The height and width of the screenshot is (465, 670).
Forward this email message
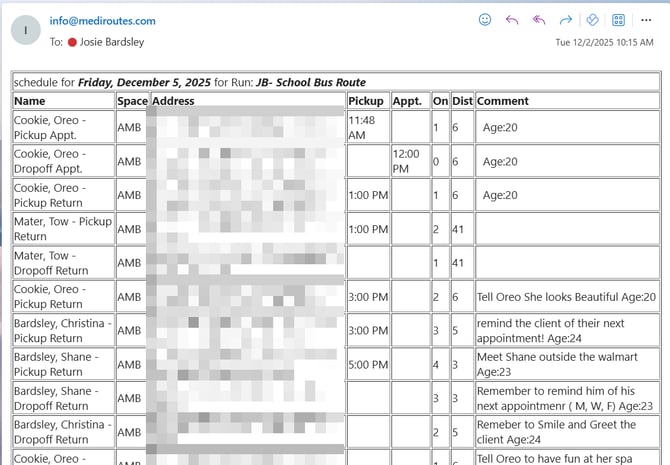tap(565, 20)
